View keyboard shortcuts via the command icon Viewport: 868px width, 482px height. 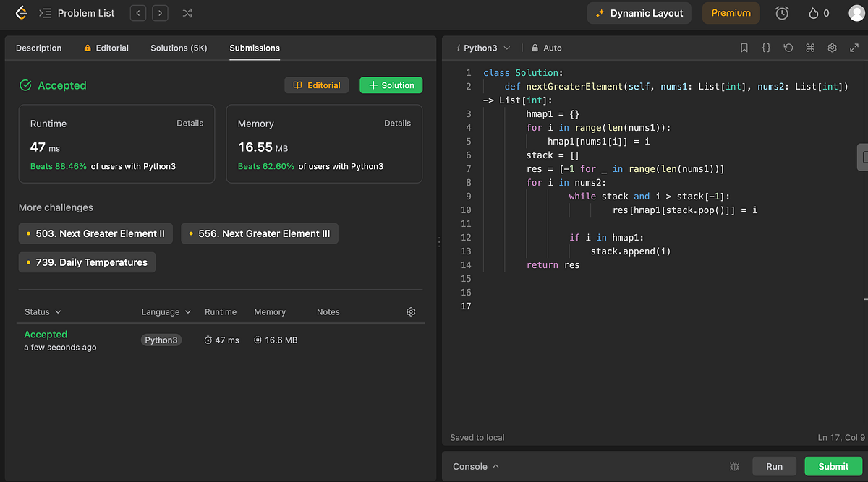point(809,48)
